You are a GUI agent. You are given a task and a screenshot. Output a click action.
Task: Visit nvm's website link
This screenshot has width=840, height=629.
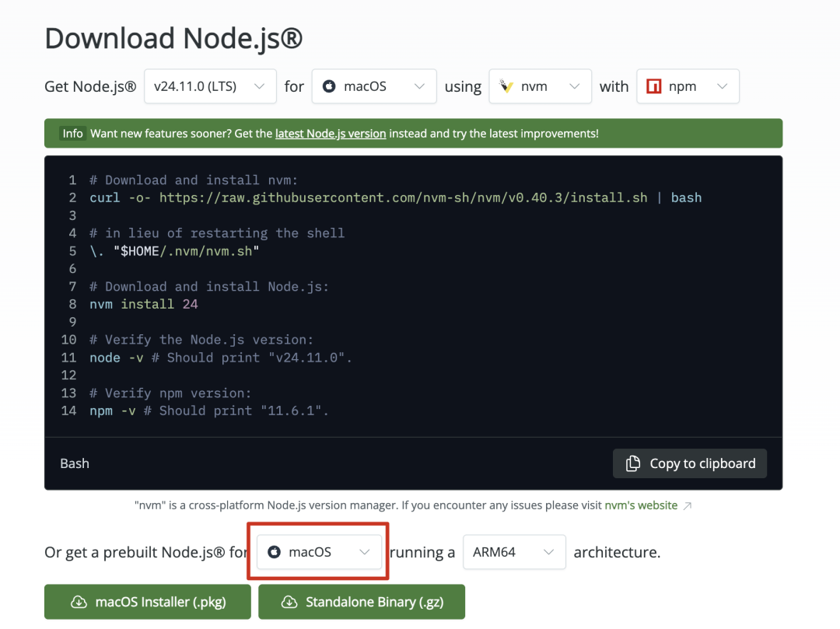coord(641,505)
